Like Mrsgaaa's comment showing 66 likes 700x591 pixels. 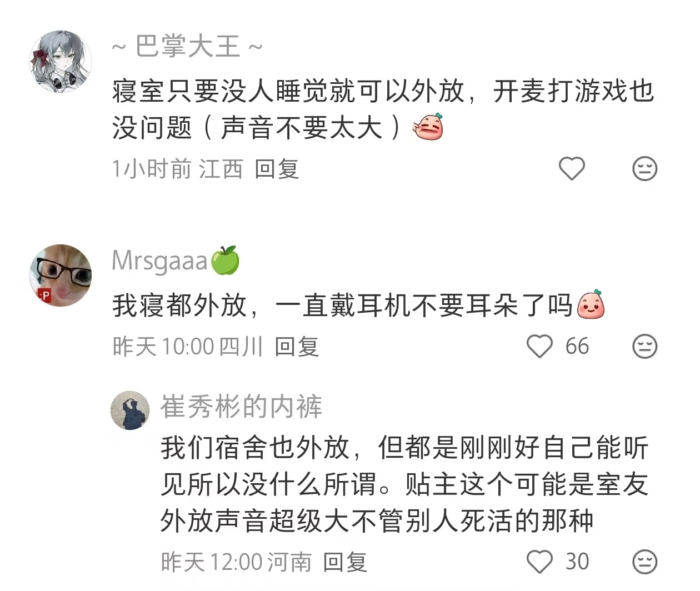[x=539, y=347]
